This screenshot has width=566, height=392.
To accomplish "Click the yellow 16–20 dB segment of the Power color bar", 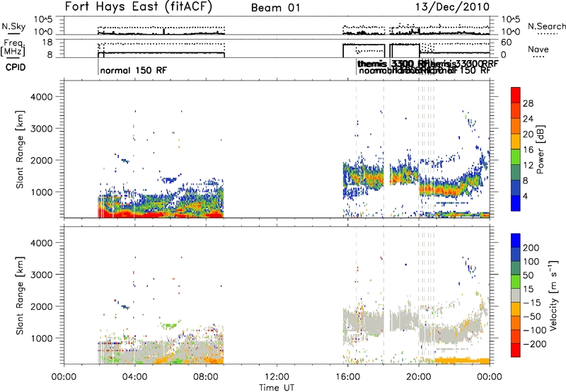I will (x=516, y=142).
